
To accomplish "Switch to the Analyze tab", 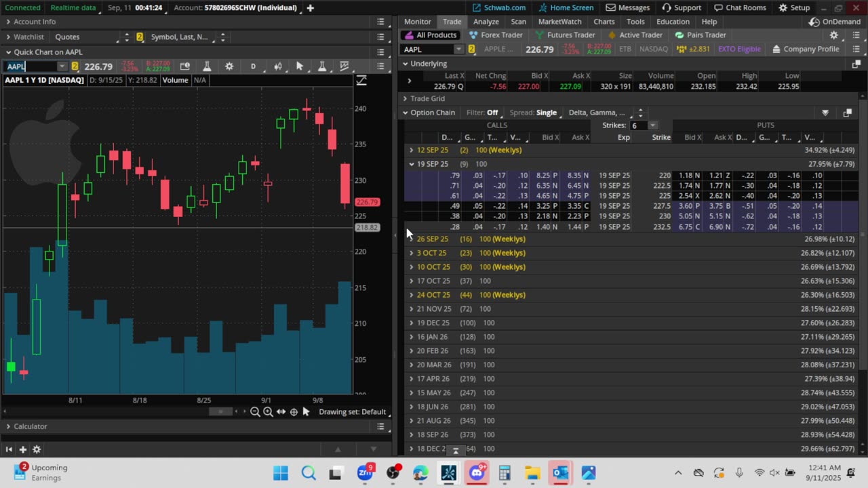I will (x=486, y=22).
